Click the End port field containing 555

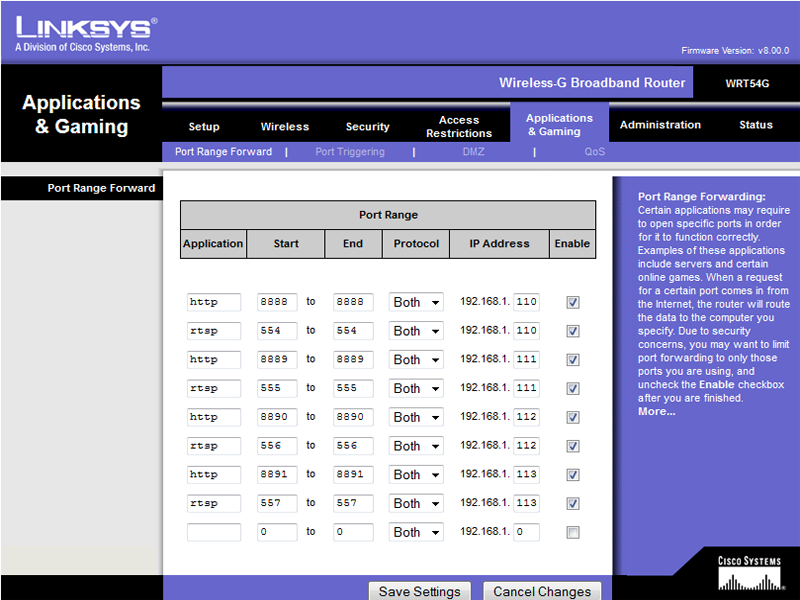point(353,388)
